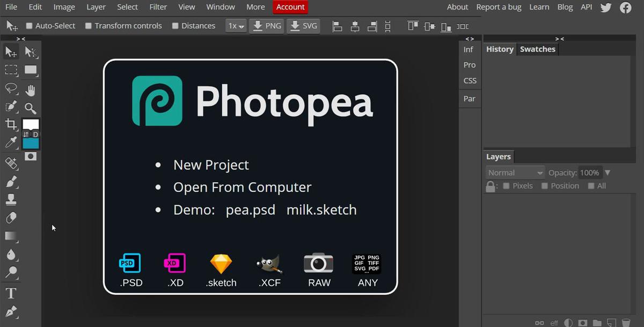644x327 pixels.
Task: Select the Gradient tool
Action: point(11,236)
